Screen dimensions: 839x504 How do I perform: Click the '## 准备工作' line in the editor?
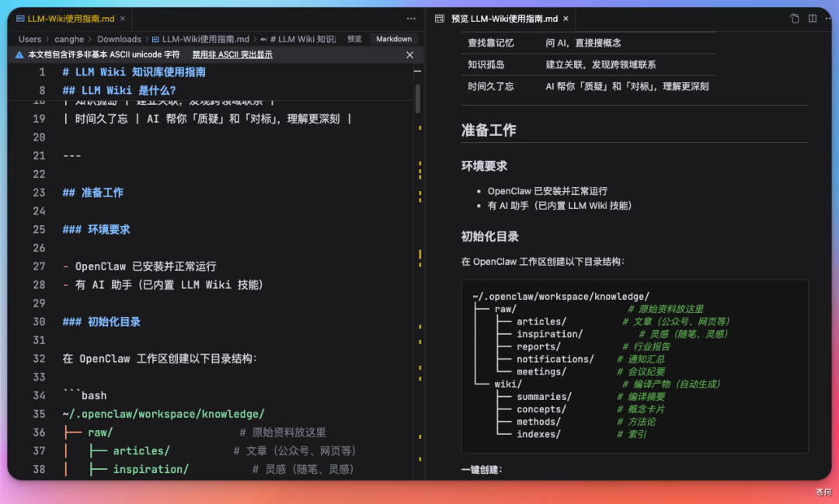(93, 193)
